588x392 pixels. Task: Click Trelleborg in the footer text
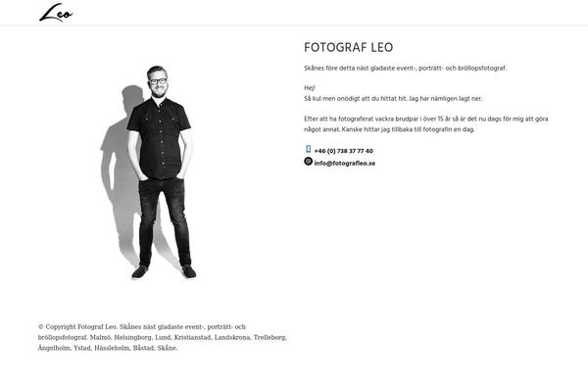[270, 337]
